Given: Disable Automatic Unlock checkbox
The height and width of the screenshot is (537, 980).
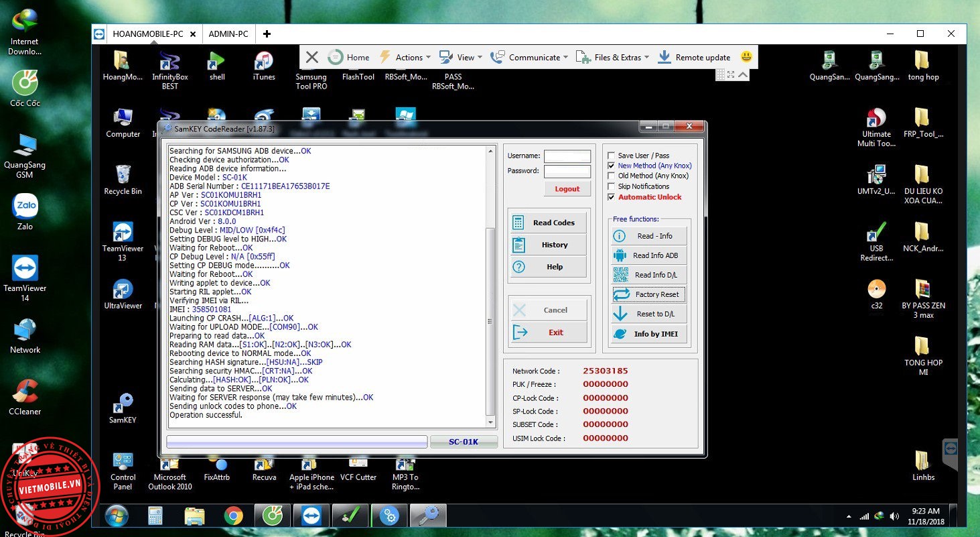Looking at the screenshot, I should pos(611,197).
